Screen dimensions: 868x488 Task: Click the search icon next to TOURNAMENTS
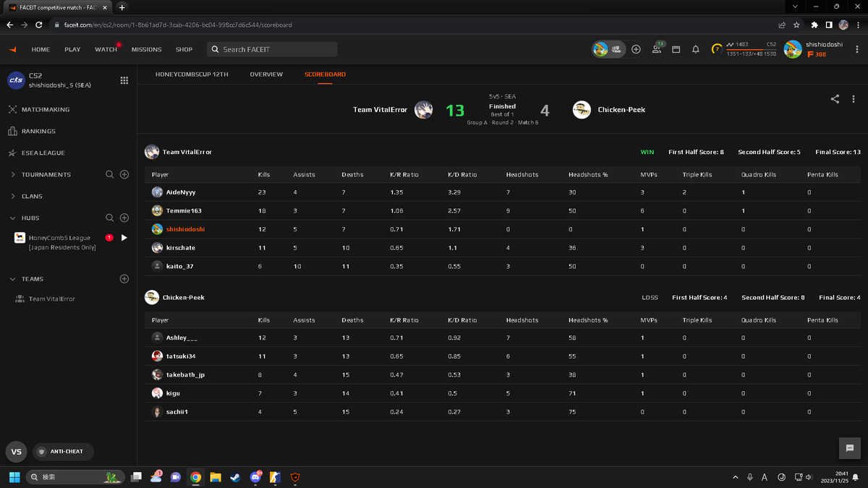tap(110, 174)
